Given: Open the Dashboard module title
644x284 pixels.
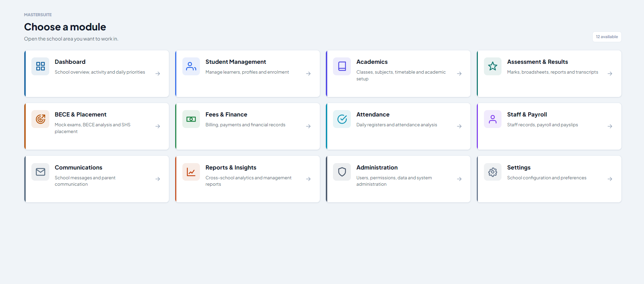Looking at the screenshot, I should click(x=70, y=62).
